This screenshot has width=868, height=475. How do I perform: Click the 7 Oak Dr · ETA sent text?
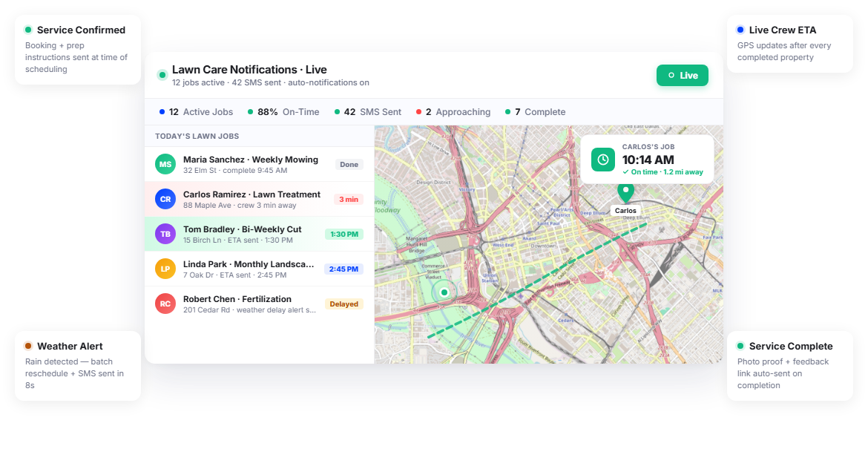[x=234, y=275]
